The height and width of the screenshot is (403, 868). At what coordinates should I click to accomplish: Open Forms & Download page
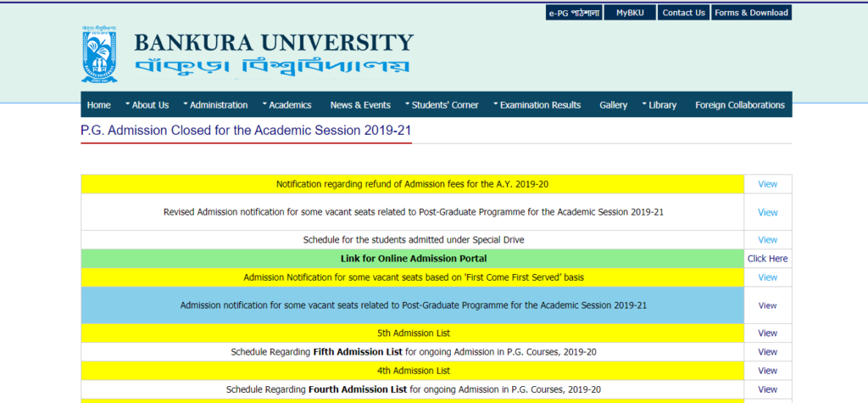click(x=752, y=13)
